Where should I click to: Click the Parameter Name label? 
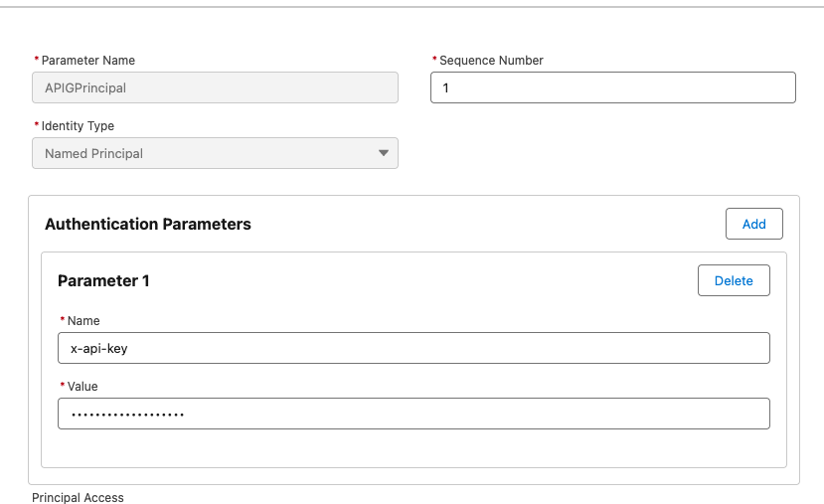point(87,61)
